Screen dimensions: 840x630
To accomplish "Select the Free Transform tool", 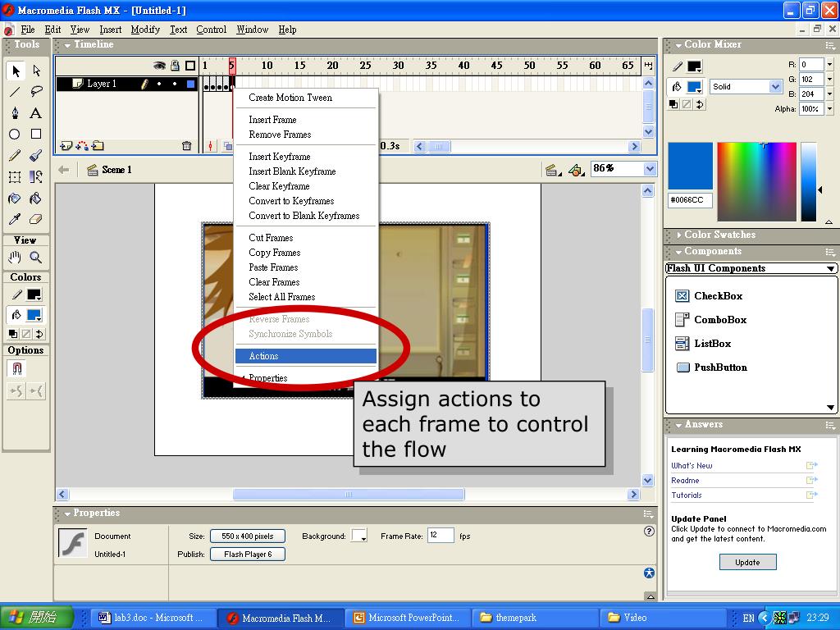I will click(16, 177).
